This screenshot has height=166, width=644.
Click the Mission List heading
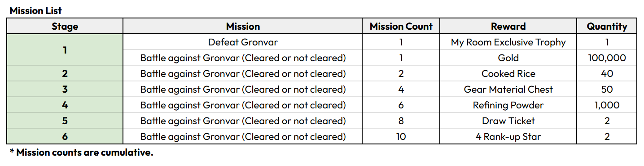[x=36, y=10]
